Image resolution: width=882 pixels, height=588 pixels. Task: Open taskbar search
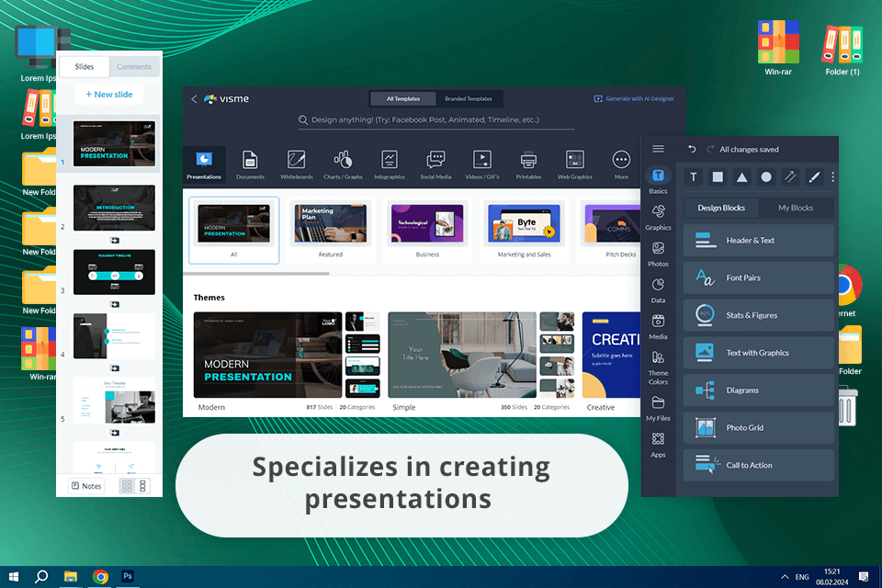(x=41, y=577)
